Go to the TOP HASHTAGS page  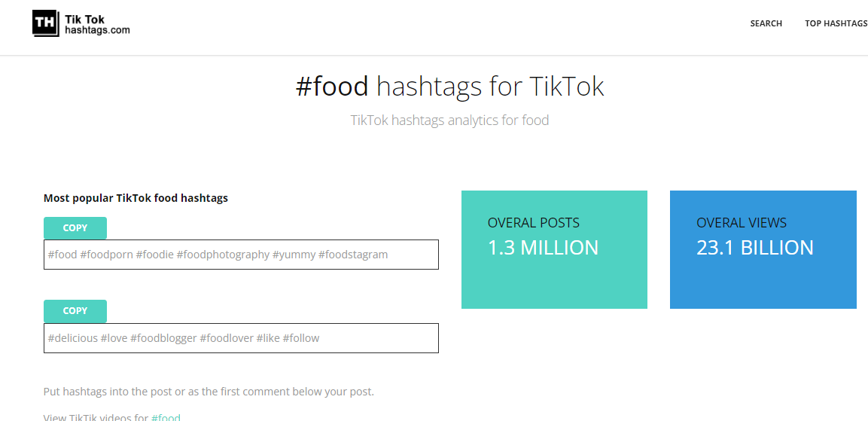(x=836, y=23)
